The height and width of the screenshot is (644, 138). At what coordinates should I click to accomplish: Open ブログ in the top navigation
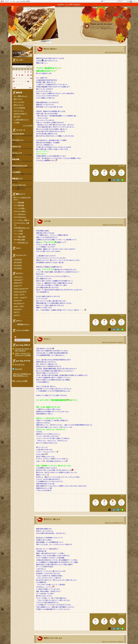7,1
